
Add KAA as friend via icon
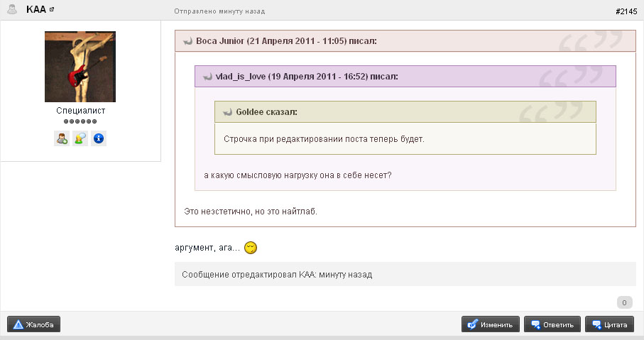click(62, 138)
